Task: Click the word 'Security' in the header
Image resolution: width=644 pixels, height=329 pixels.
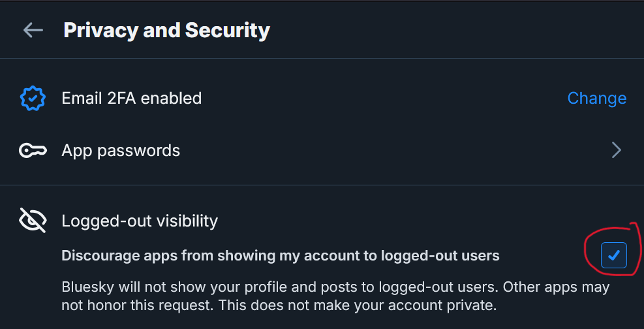Action: [227, 30]
